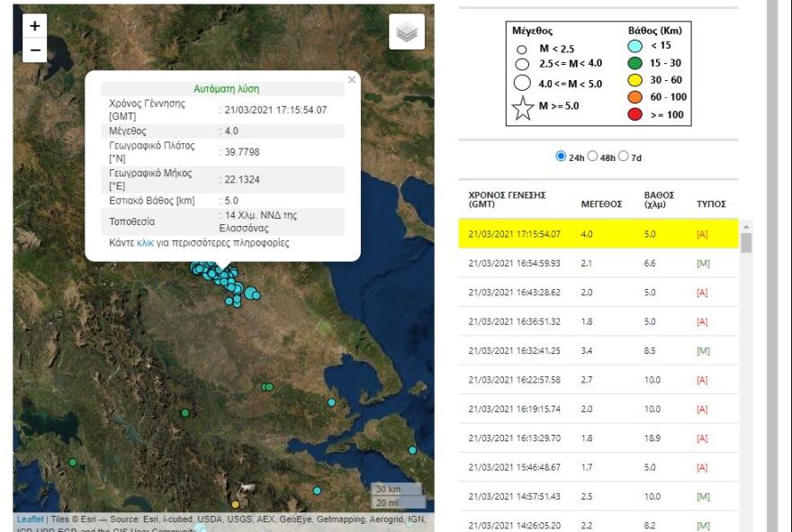Zoom out on the map with minus button
792x532 pixels.
click(x=34, y=50)
